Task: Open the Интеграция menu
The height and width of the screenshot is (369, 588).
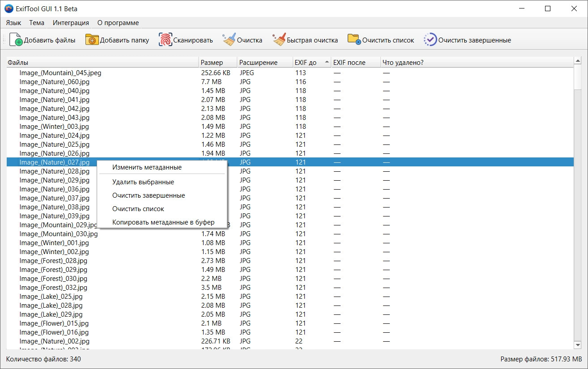Action: click(x=71, y=23)
